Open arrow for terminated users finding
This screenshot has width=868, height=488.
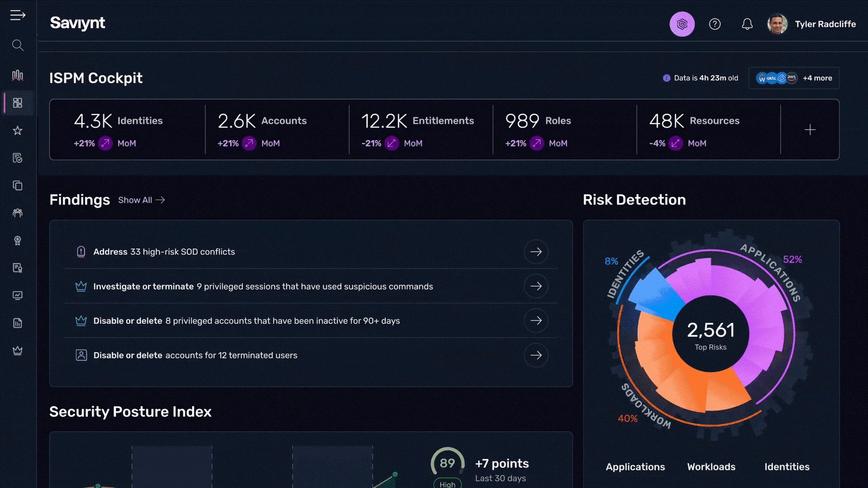536,355
